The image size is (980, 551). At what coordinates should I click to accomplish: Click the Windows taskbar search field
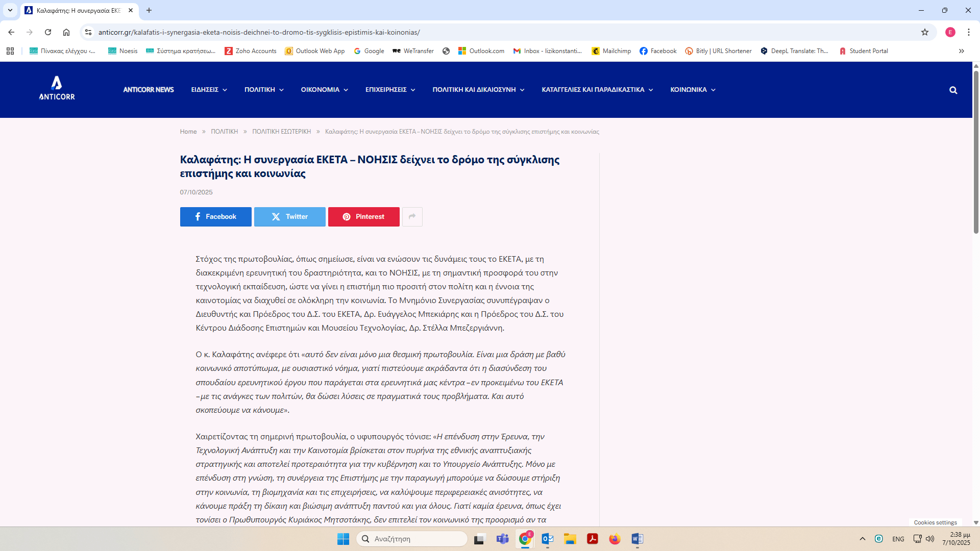(412, 539)
